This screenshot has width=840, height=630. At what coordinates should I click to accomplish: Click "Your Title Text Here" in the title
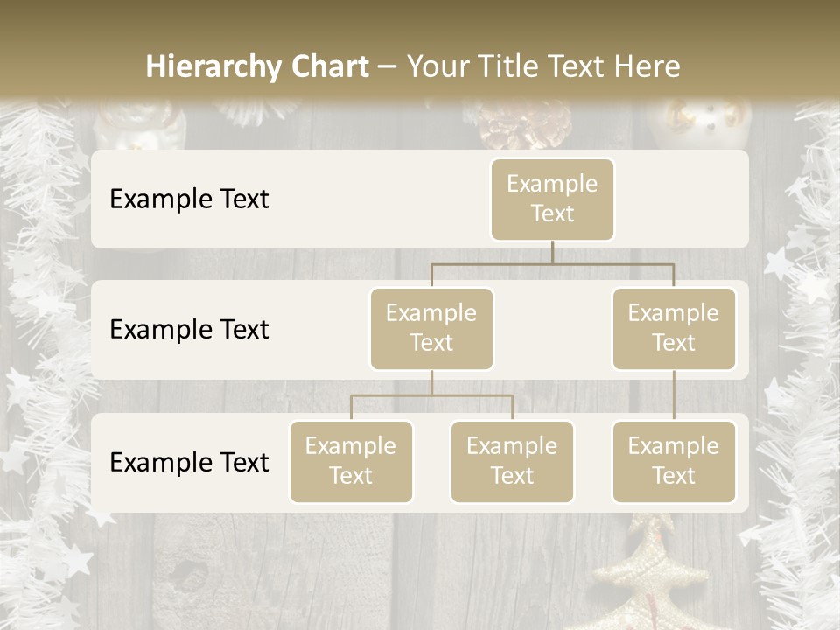[543, 66]
